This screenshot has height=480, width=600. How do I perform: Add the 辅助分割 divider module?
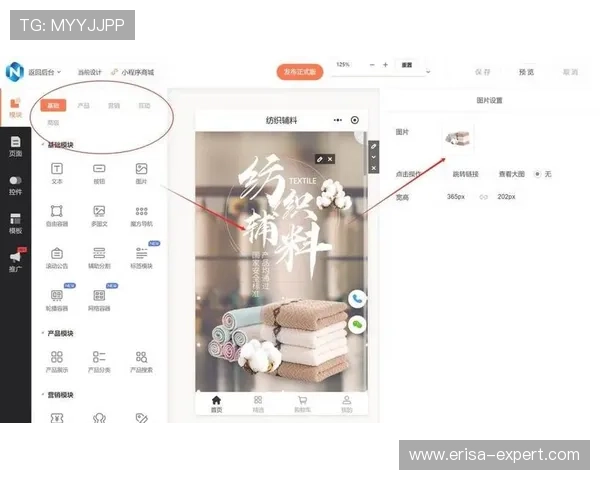tap(99, 258)
